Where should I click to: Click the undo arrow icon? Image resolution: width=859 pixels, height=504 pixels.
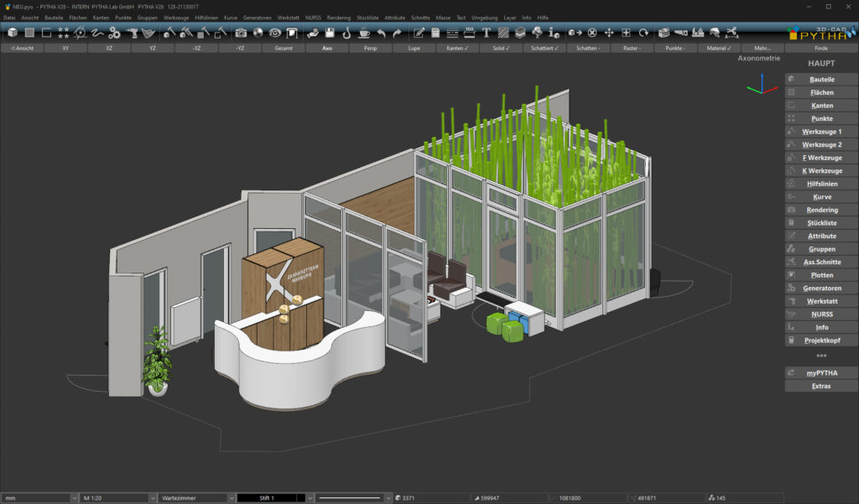pyautogui.click(x=382, y=33)
